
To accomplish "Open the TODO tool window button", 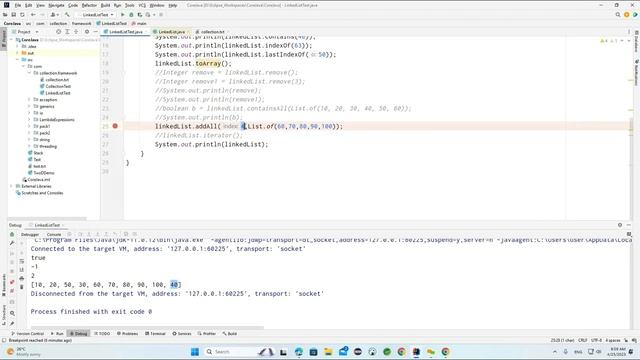I will 102,333.
